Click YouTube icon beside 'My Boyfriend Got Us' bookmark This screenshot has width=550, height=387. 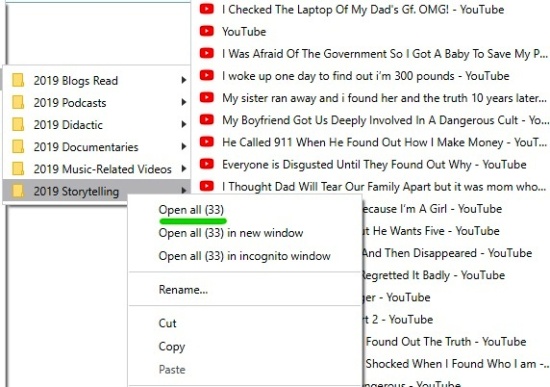coord(207,120)
